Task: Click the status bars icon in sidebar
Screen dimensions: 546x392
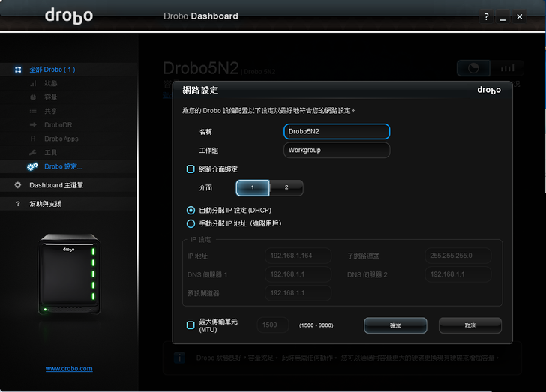Action: coord(33,83)
